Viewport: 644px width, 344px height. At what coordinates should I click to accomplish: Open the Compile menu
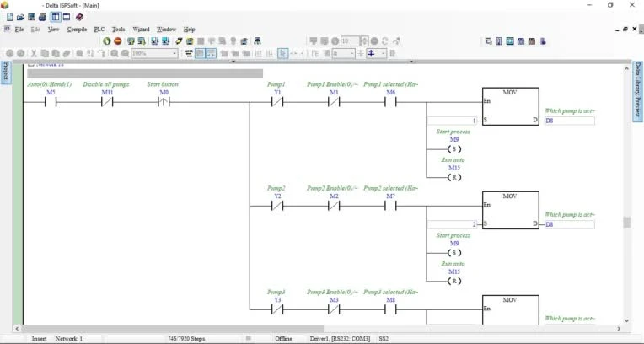tap(77, 29)
